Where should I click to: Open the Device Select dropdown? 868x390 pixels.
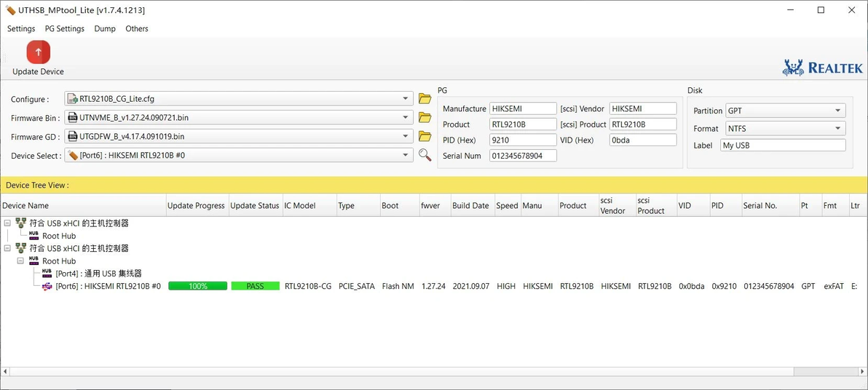(239, 156)
